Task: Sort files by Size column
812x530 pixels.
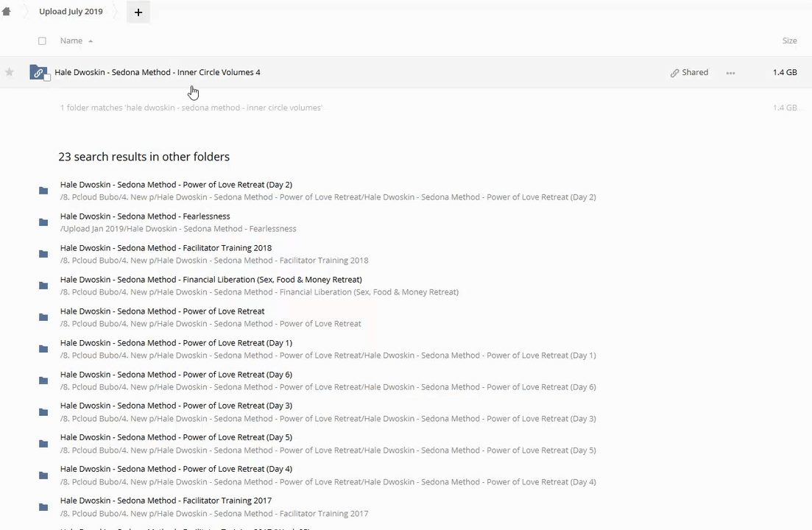Action: pos(789,41)
